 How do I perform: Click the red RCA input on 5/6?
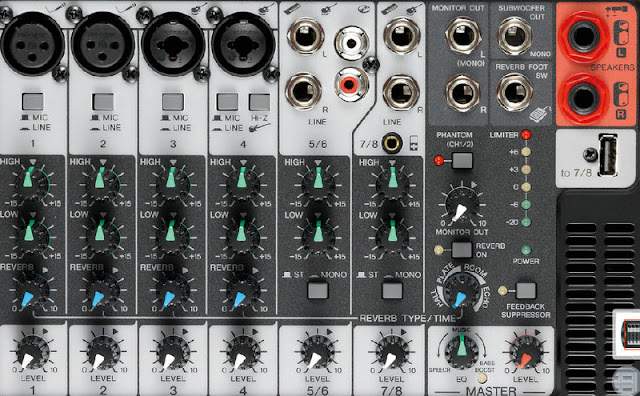[x=351, y=85]
